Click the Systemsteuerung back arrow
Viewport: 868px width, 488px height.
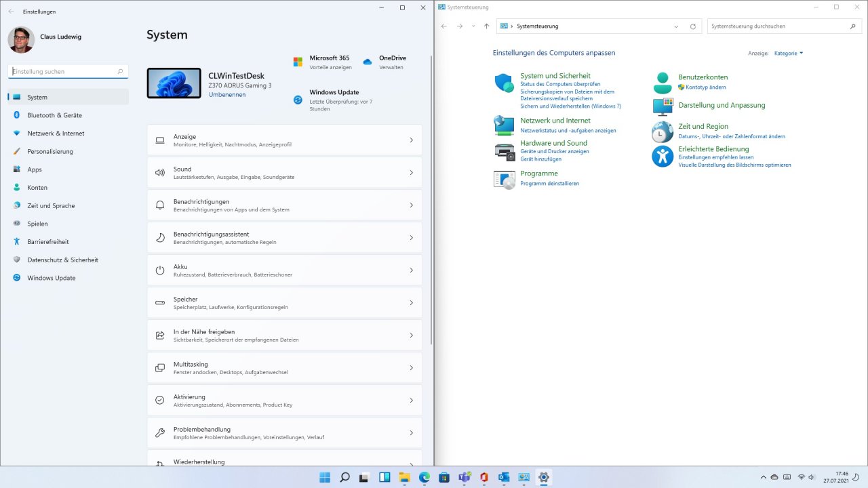pos(443,26)
